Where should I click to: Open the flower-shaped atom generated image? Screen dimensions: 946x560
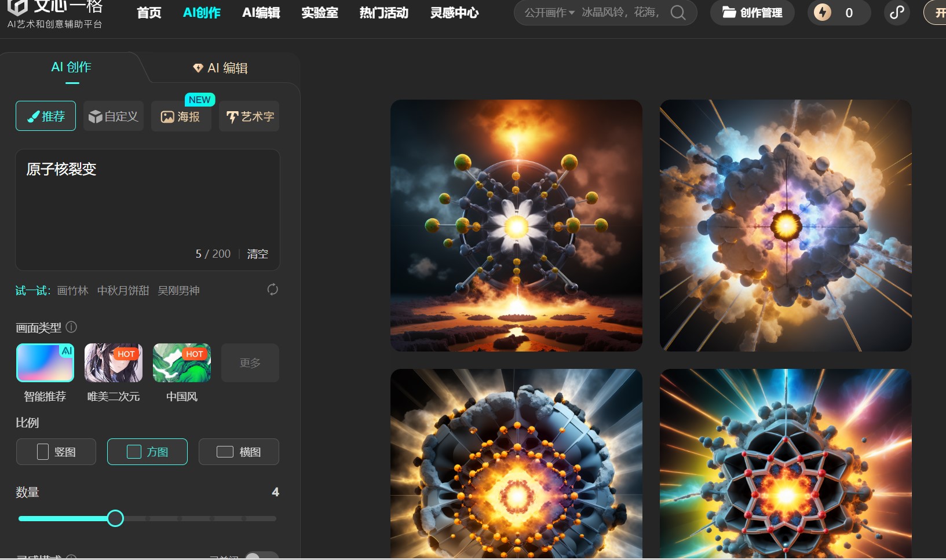[516, 225]
